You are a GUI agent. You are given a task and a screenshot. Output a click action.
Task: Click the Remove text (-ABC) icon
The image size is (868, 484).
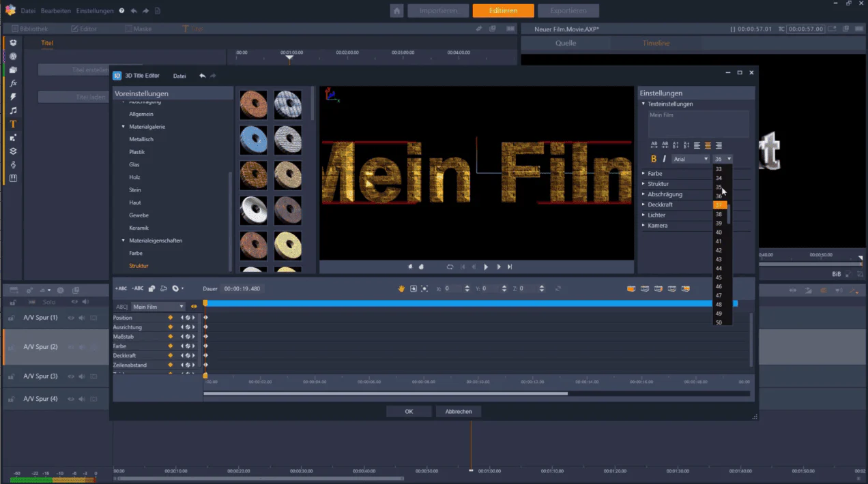[x=138, y=288]
